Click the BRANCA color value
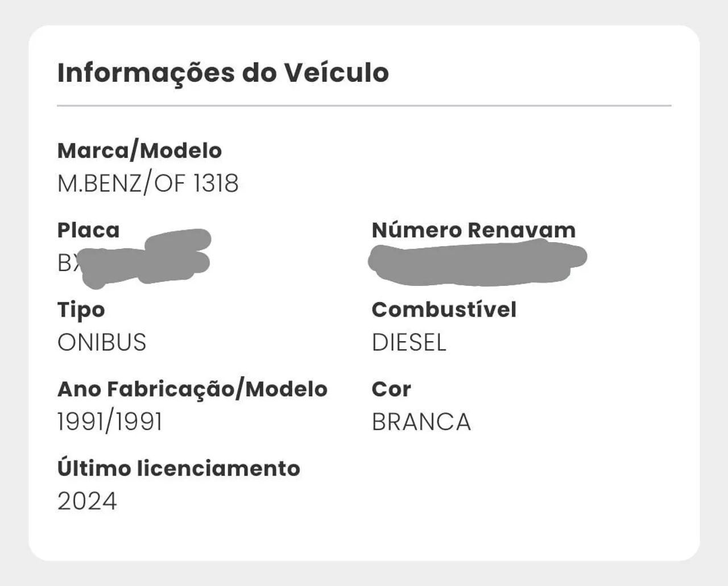This screenshot has width=728, height=586. 421,422
